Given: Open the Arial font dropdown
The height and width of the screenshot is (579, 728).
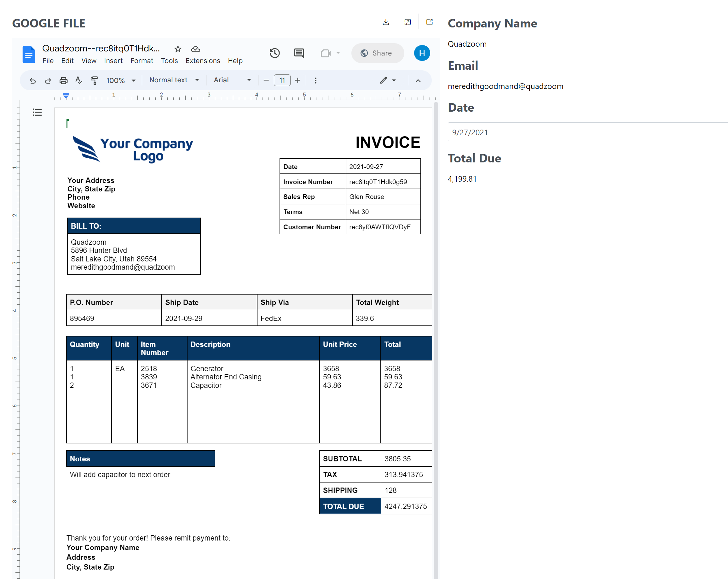Looking at the screenshot, I should pos(232,80).
